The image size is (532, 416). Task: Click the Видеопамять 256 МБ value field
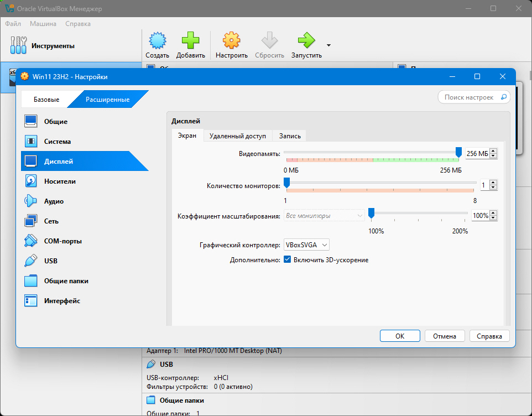[477, 153]
